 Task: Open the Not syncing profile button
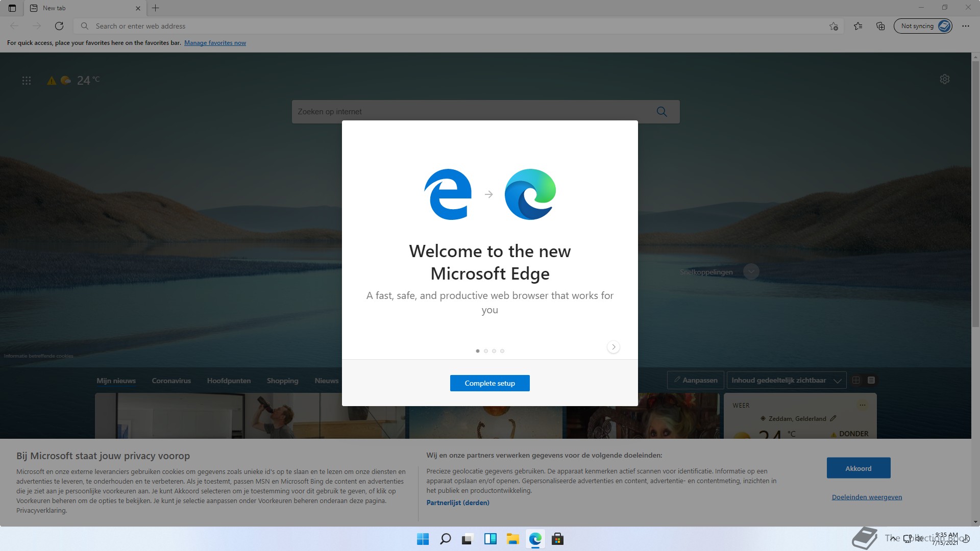pyautogui.click(x=923, y=26)
